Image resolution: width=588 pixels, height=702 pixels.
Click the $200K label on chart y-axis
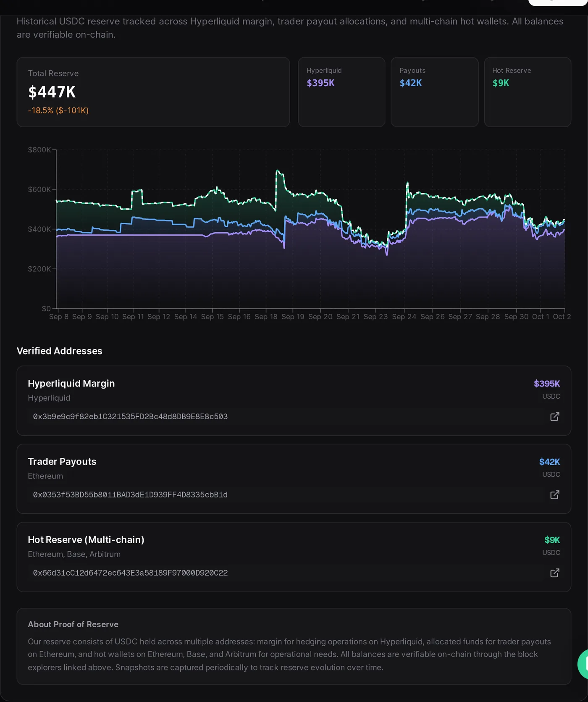pos(39,269)
